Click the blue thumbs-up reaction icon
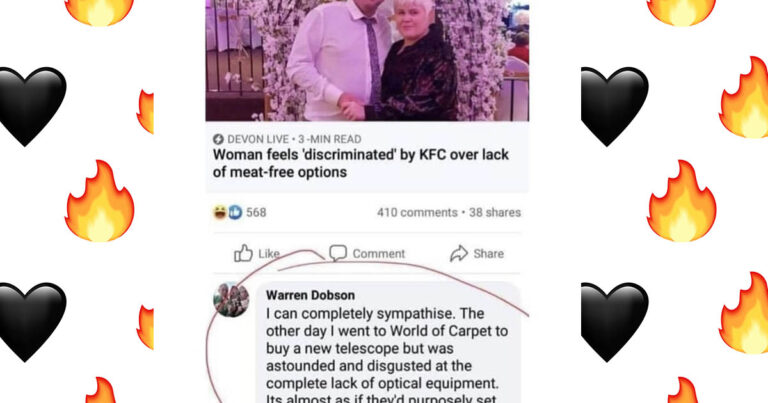This screenshot has width=768, height=403. point(235,212)
